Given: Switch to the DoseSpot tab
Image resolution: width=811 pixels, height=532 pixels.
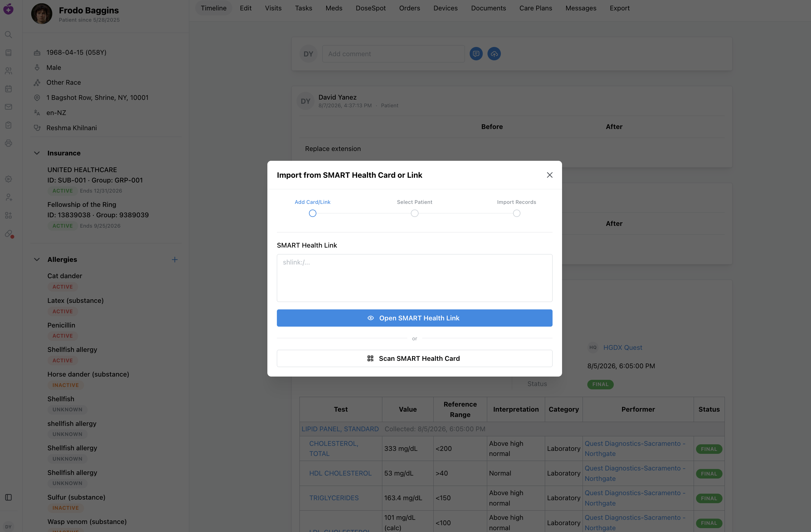Looking at the screenshot, I should point(370,8).
